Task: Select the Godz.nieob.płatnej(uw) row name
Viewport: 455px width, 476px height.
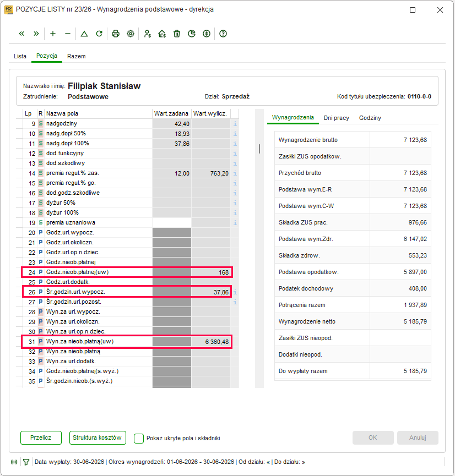Action: 77,272
